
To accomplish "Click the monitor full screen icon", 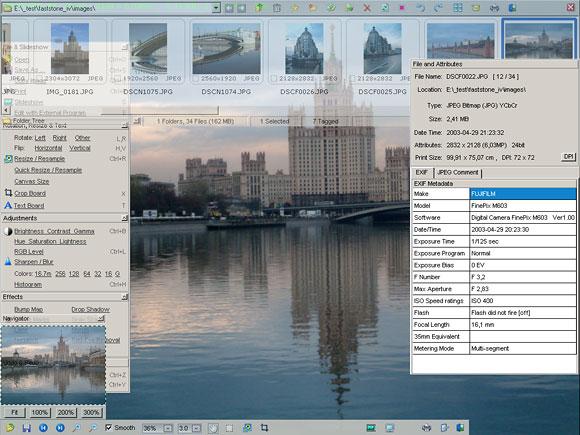I will coord(389,428).
